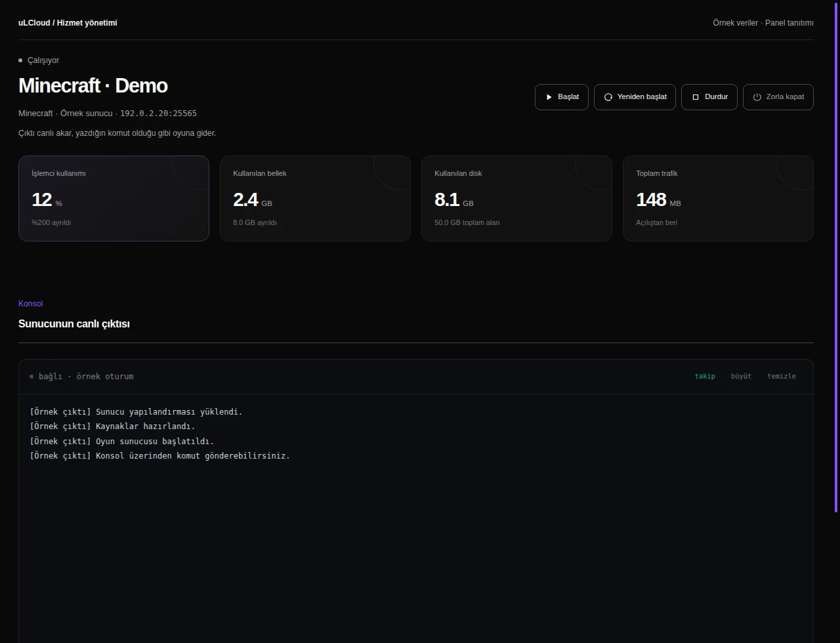840x643 pixels.
Task: Click the server address 192.0.2.20:25565
Action: [x=158, y=114]
